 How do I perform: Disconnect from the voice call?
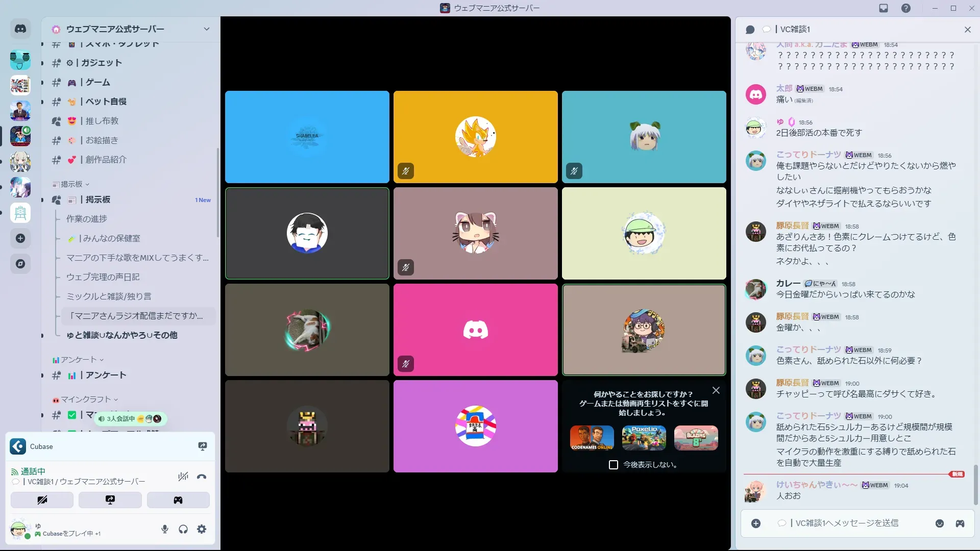[x=202, y=477]
